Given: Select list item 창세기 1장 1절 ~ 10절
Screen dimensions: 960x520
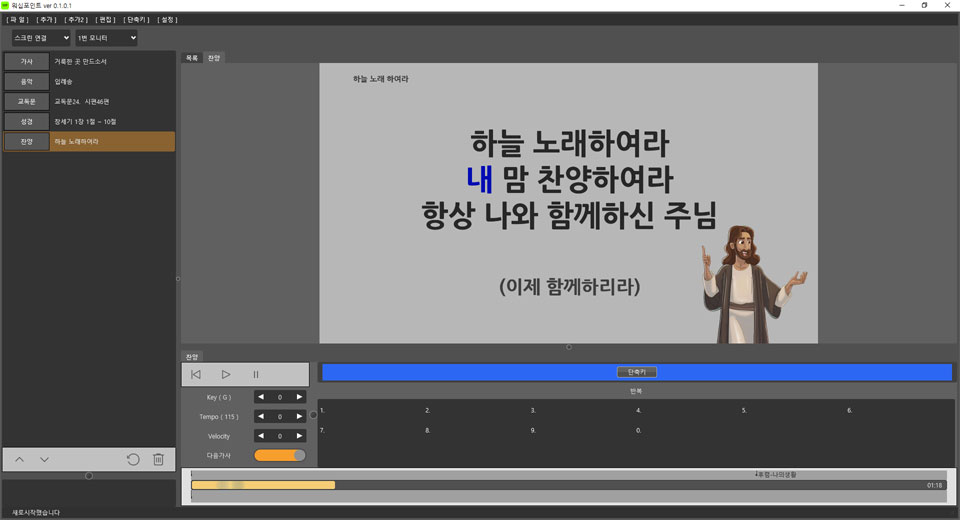Looking at the screenshot, I should point(85,121).
